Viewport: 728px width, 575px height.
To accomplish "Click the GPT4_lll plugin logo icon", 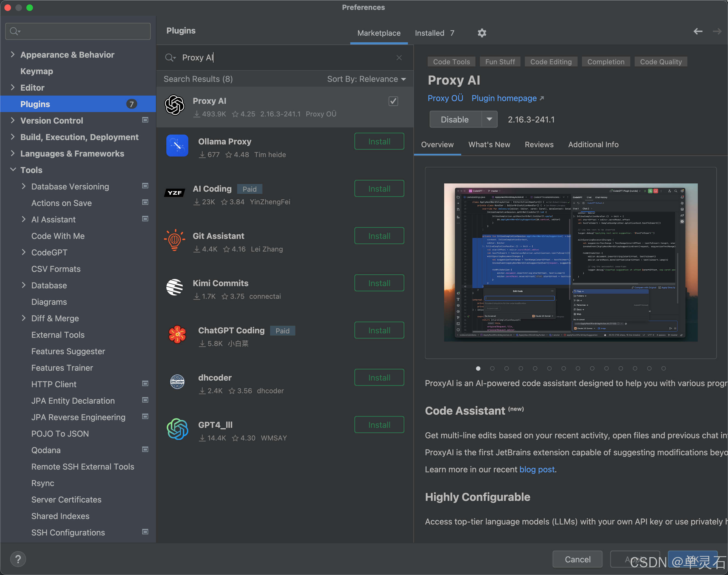I will tap(177, 429).
